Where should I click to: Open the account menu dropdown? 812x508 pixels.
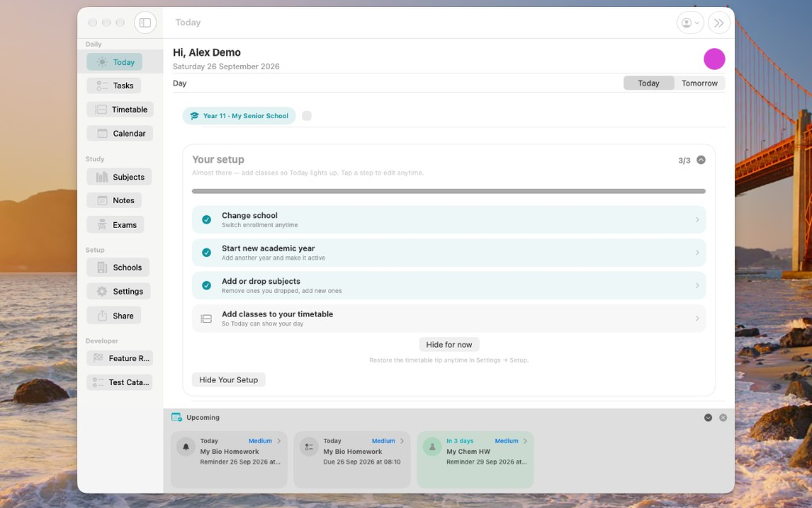click(x=690, y=23)
